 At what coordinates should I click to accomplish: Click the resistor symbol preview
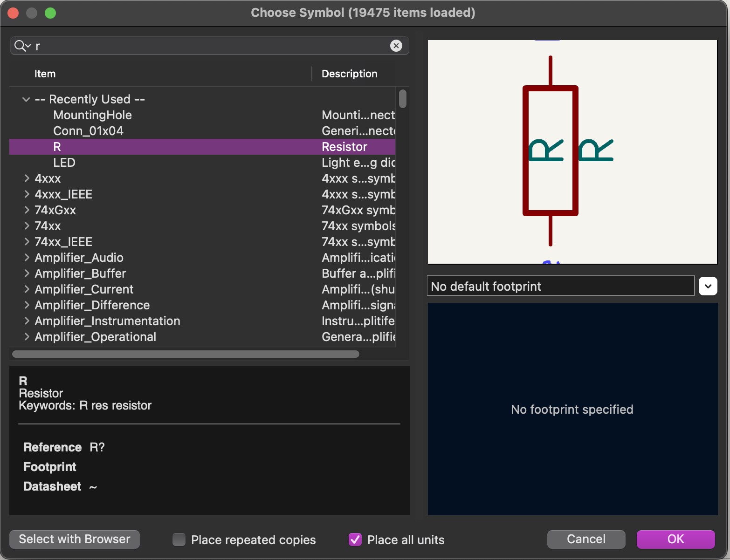tap(572, 152)
